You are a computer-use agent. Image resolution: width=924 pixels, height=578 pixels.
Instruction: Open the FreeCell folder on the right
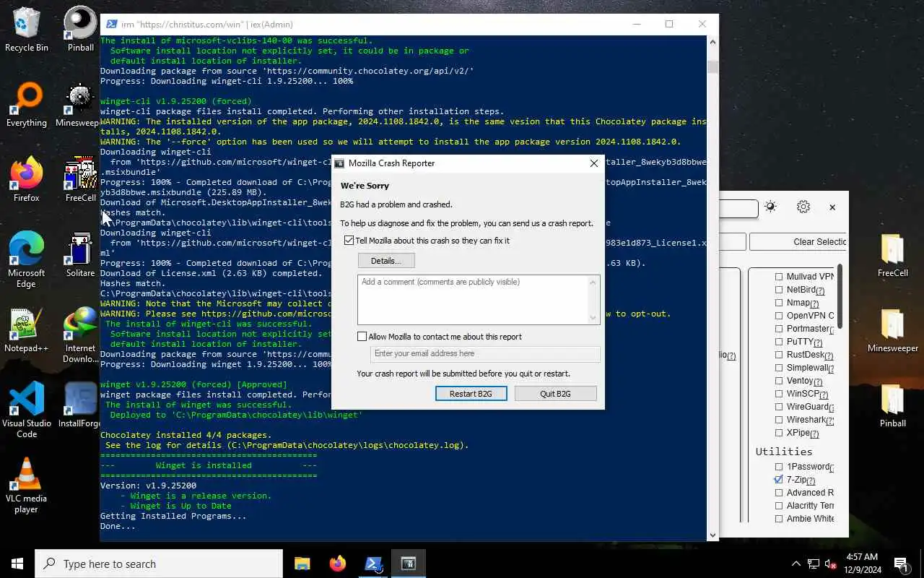893,256
